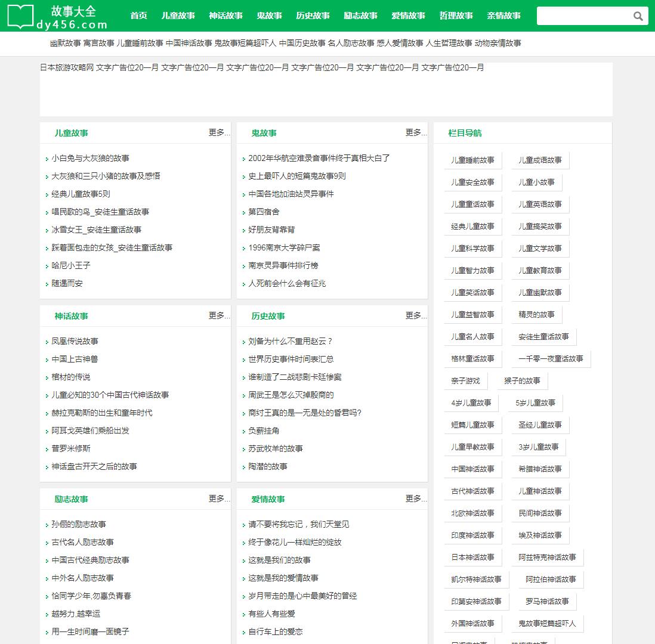The width and height of the screenshot is (655, 644).
Task: Select 阿兹特克神话故事 category button
Action: (547, 558)
